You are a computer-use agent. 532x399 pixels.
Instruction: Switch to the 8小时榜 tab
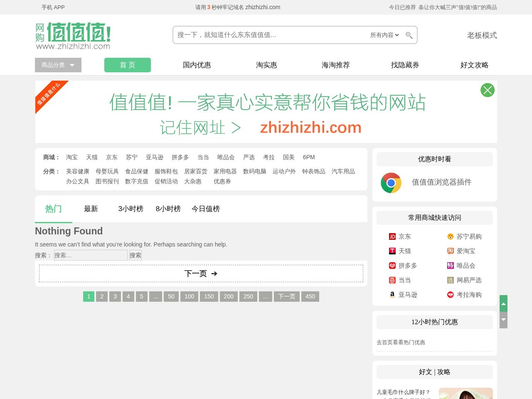(168, 209)
